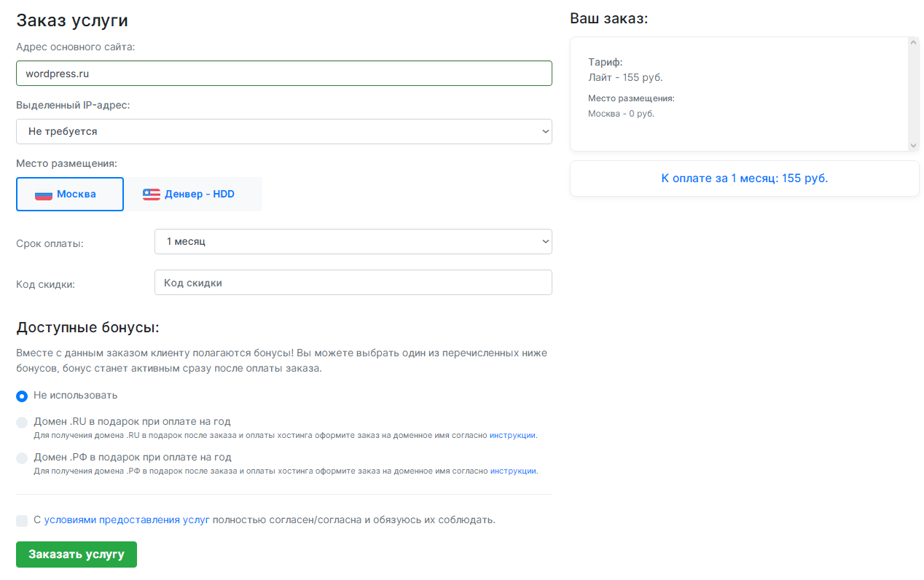Click the Заказать услугу button

[x=77, y=554]
